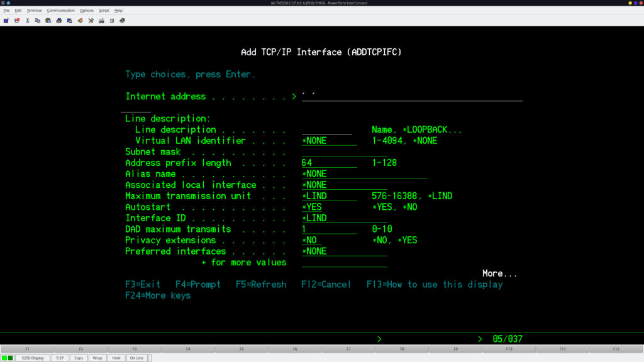Screen dimensions: 644x362
Task: Click the F2 soft key button
Action: pos(81,349)
